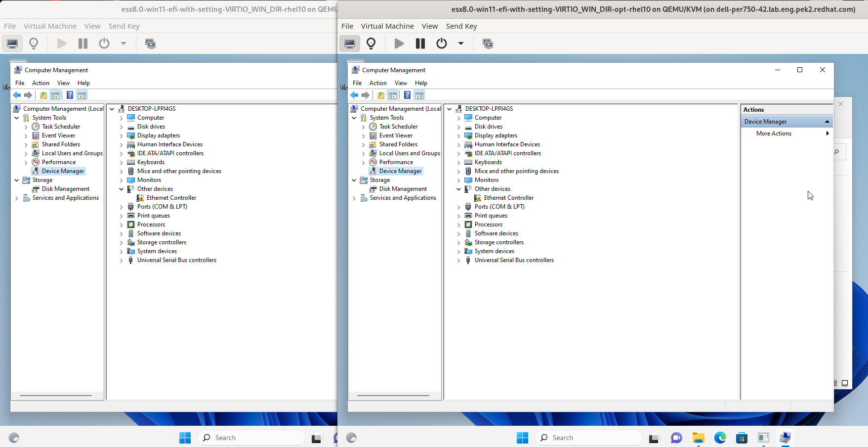Expand Ports (COM & LPT) in left Device Manager
The image size is (868, 447).
pos(122,207)
